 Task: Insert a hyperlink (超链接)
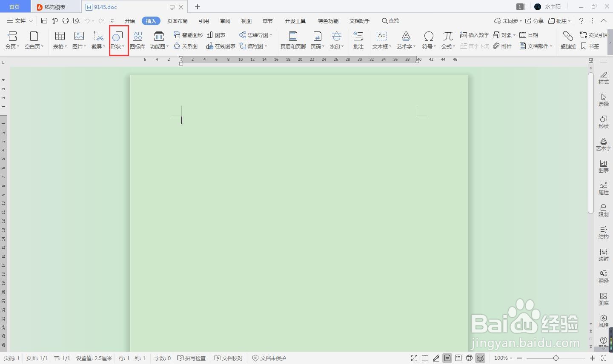[x=568, y=40]
